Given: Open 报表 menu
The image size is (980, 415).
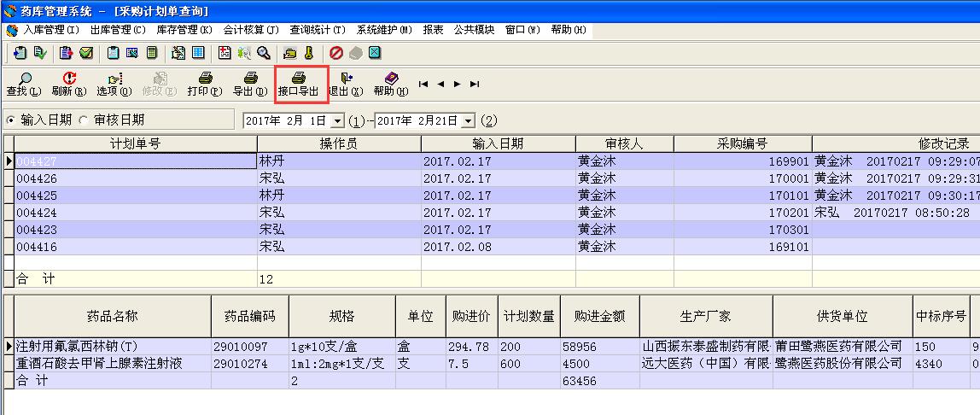Looking at the screenshot, I should [433, 29].
